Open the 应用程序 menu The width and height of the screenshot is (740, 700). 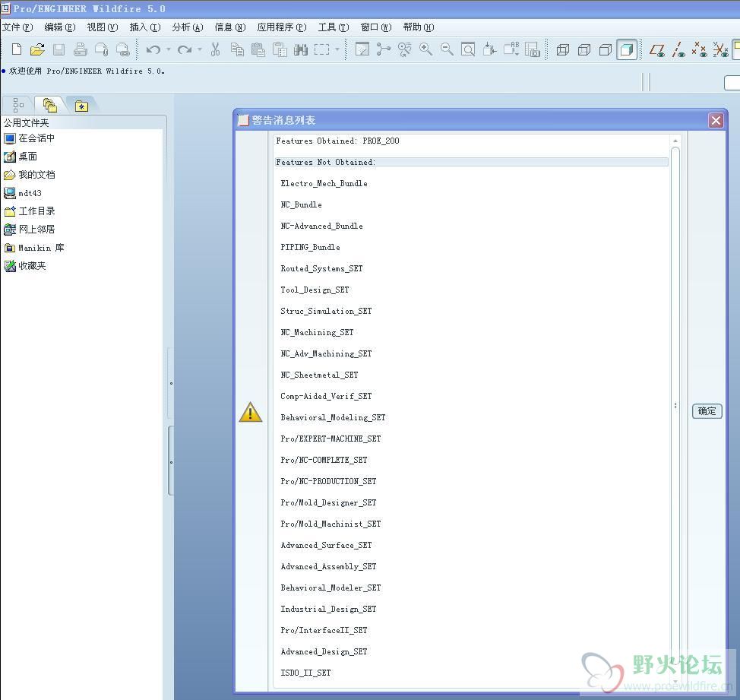pos(282,27)
